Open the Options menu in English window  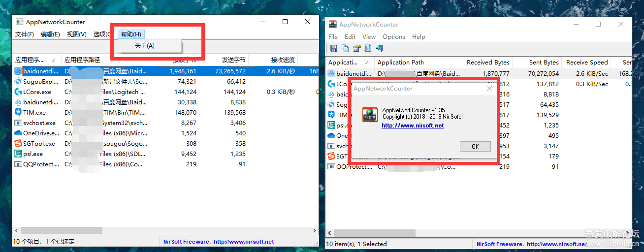coord(394,36)
